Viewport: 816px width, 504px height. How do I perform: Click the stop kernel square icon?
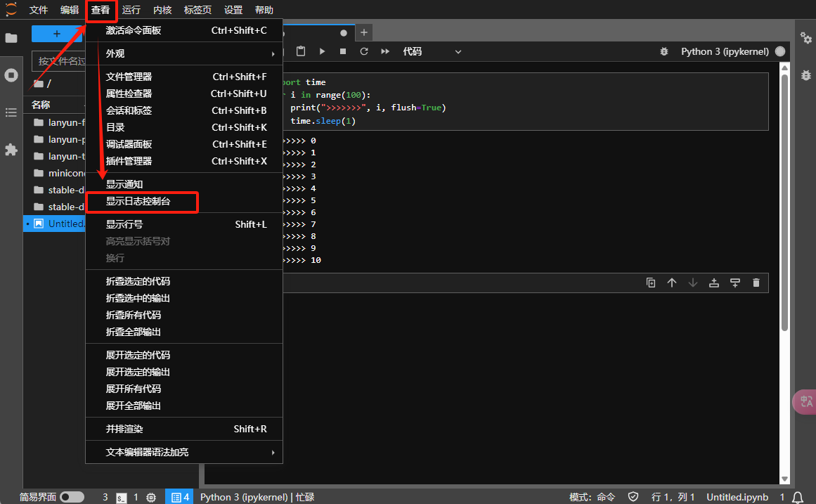(x=343, y=51)
